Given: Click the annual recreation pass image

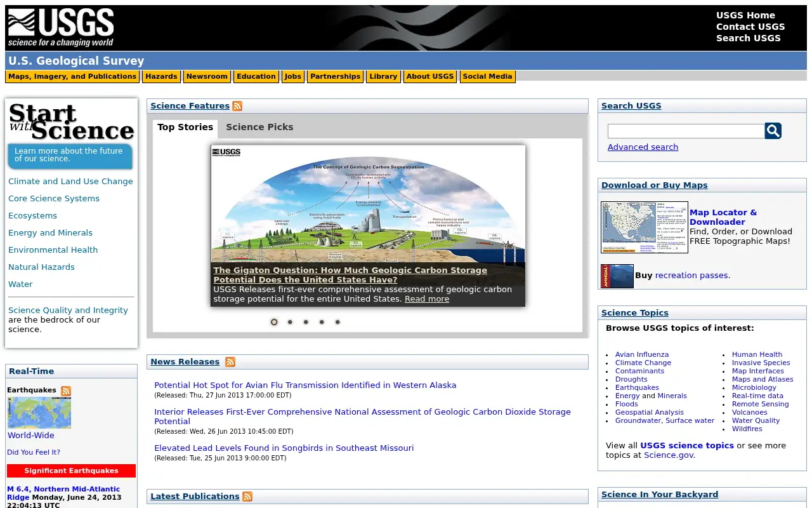Looking at the screenshot, I should tap(617, 276).
